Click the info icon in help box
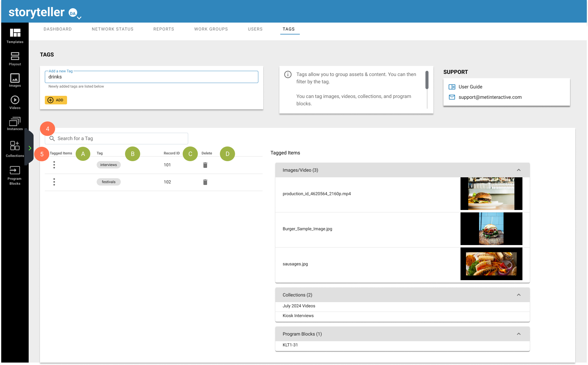The height and width of the screenshot is (365, 588). pyautogui.click(x=288, y=74)
